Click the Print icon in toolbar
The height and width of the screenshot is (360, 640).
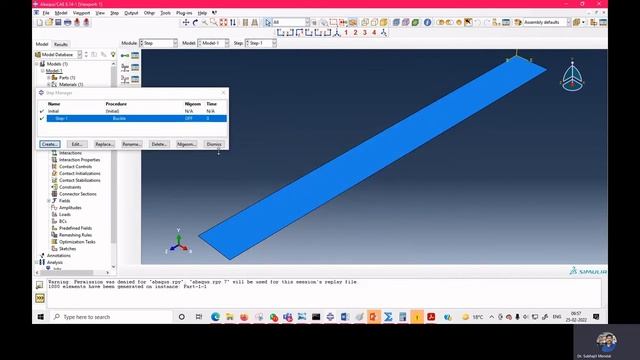(68, 22)
